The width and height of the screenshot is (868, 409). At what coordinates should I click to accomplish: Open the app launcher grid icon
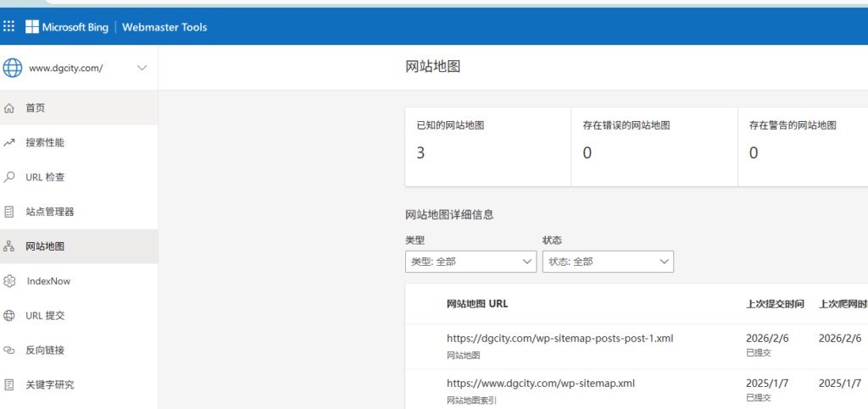click(x=8, y=26)
